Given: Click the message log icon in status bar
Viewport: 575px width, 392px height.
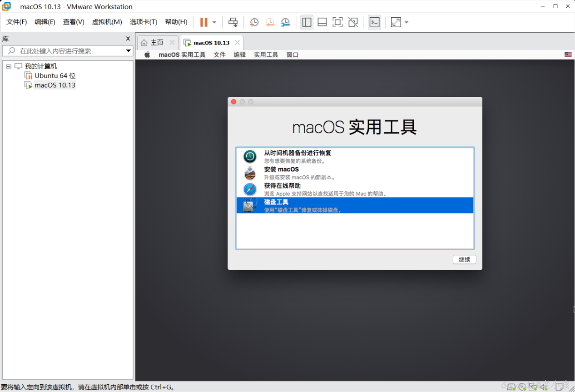Looking at the screenshot, I should pos(559,387).
